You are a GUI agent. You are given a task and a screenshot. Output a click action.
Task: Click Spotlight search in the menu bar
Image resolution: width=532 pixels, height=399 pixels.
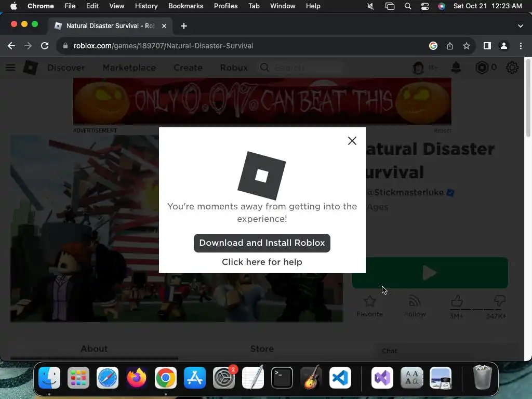point(408,6)
